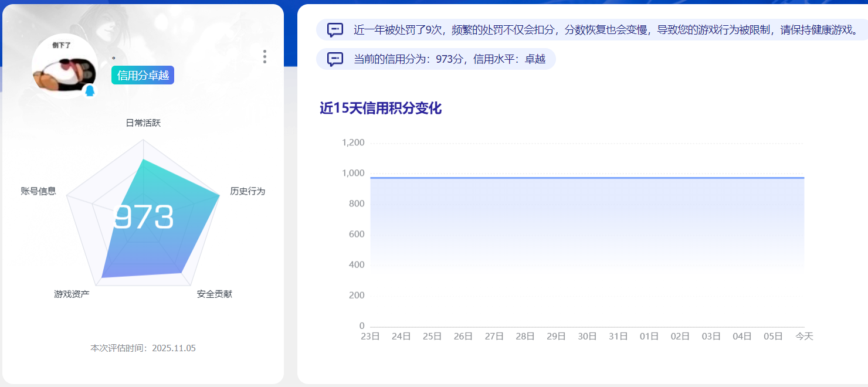Click the 近15天信用积分变化 chart heading
868x387 pixels.
click(x=380, y=108)
